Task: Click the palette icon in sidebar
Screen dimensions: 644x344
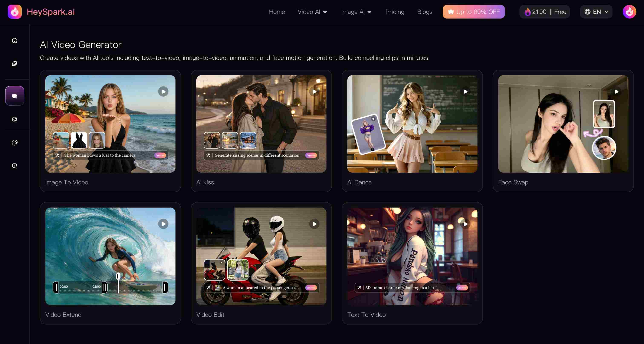Action: click(x=14, y=142)
